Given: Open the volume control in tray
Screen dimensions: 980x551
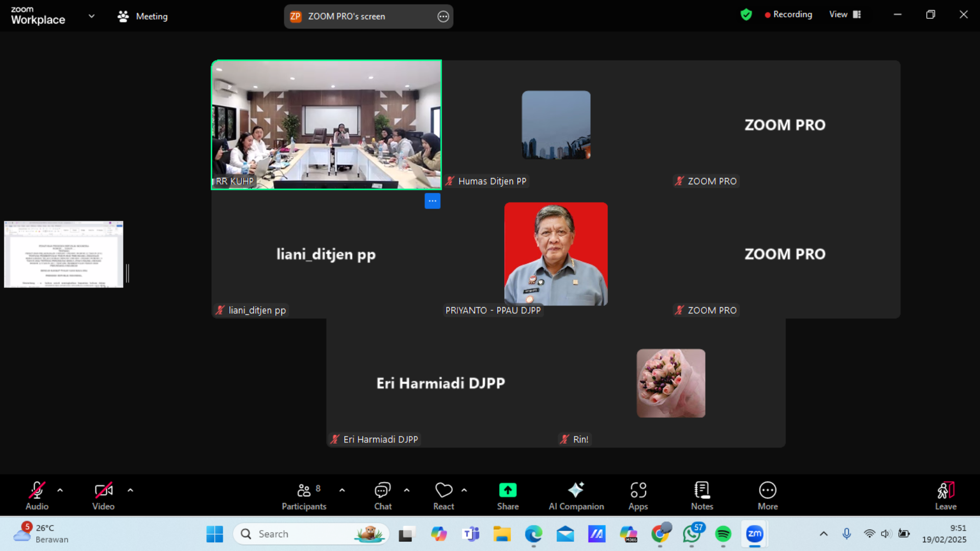Looking at the screenshot, I should pos(886,534).
